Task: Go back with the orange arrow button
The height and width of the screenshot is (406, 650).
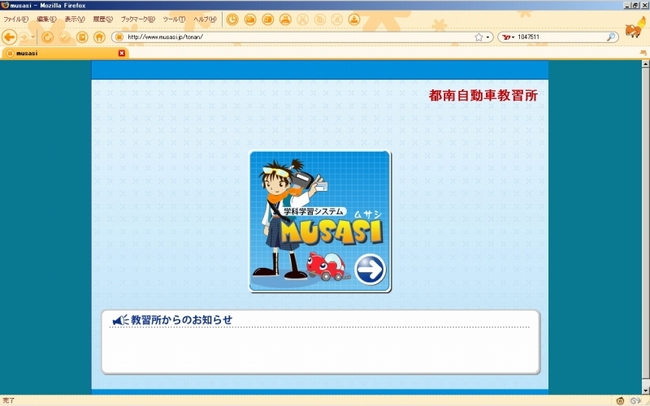Action: 9,37
